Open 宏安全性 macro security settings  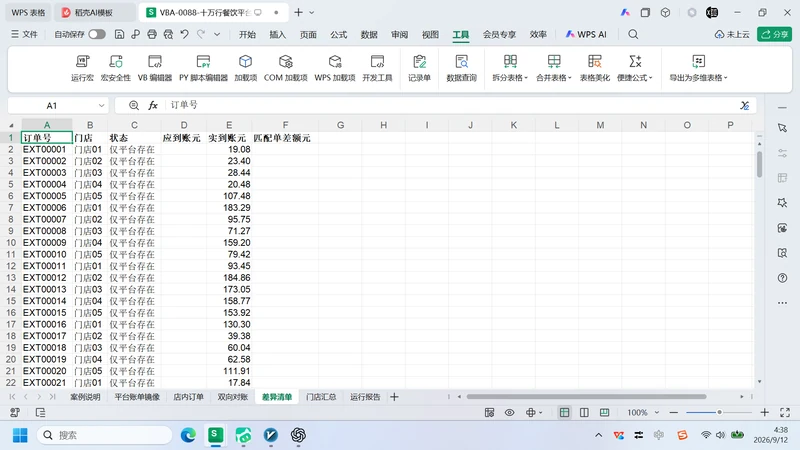[116, 68]
